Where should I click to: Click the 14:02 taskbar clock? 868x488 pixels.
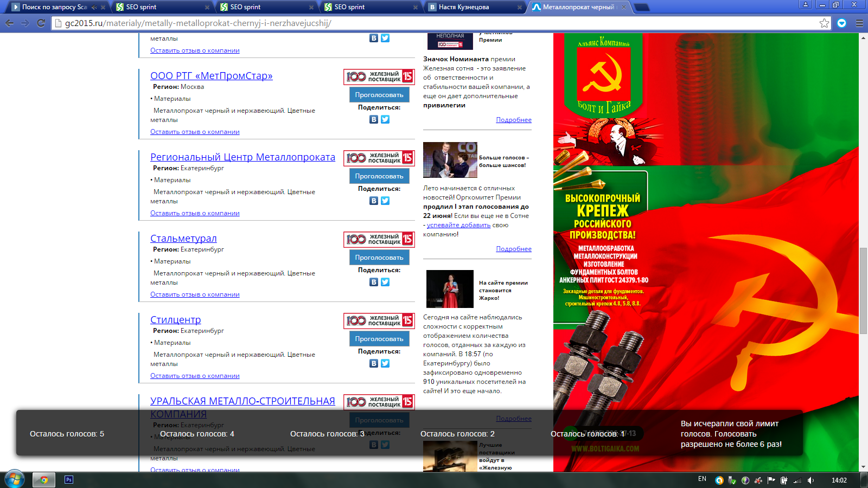pyautogui.click(x=839, y=480)
